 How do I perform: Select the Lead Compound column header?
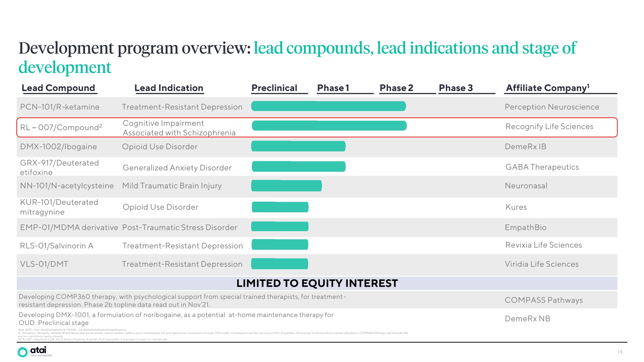[58, 88]
